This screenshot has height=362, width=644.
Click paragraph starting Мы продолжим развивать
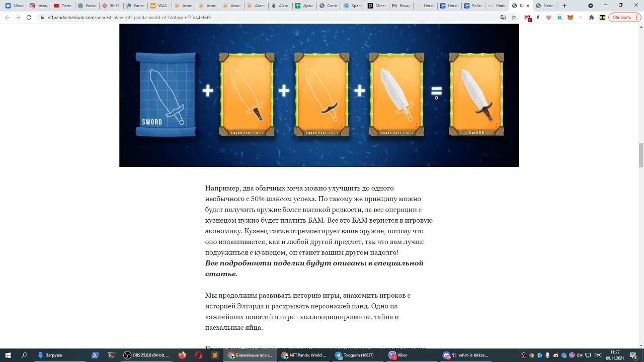coord(308,311)
